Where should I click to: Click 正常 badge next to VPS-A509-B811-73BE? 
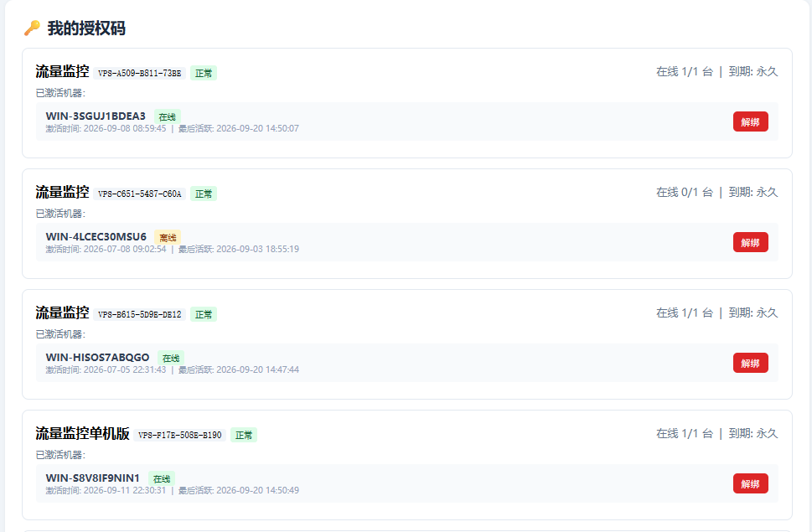point(204,73)
